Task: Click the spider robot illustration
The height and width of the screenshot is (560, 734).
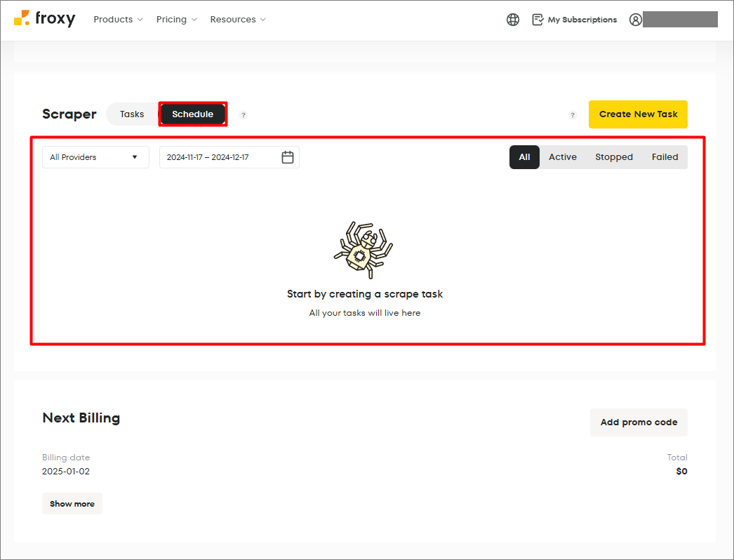Action: [363, 250]
